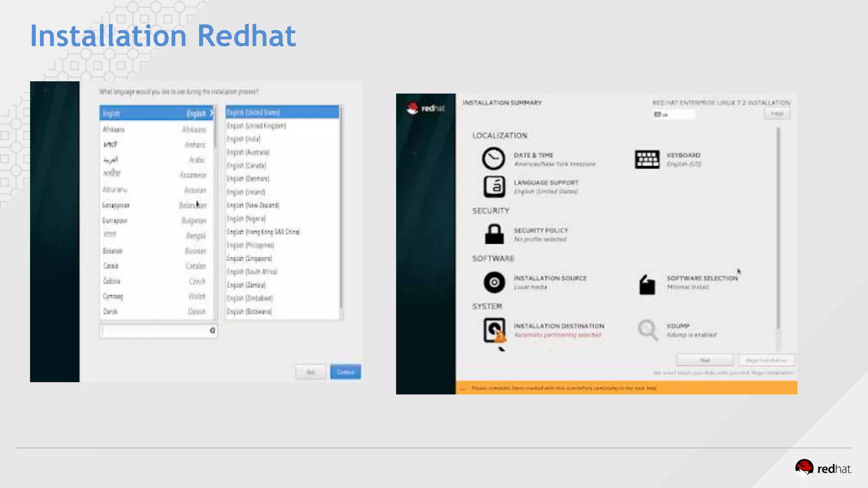
Task: Click the clear icon in language search
Action: 212,330
